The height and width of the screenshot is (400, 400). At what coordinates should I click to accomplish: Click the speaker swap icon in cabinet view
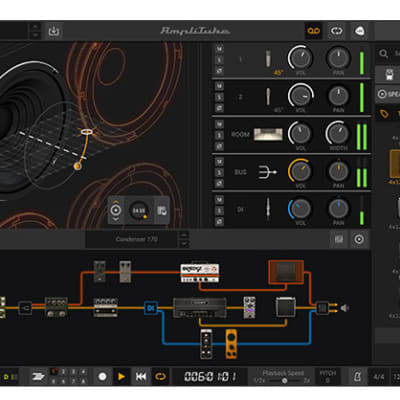pos(162,211)
